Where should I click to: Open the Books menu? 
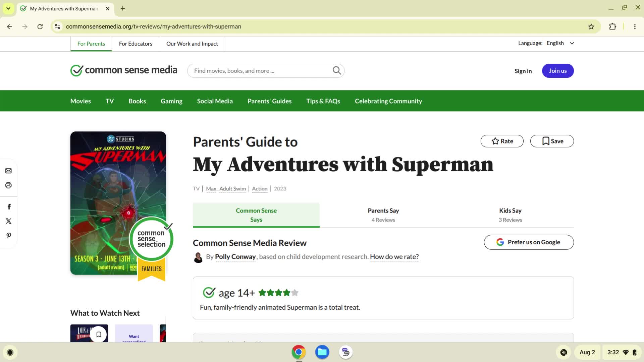coord(137,101)
